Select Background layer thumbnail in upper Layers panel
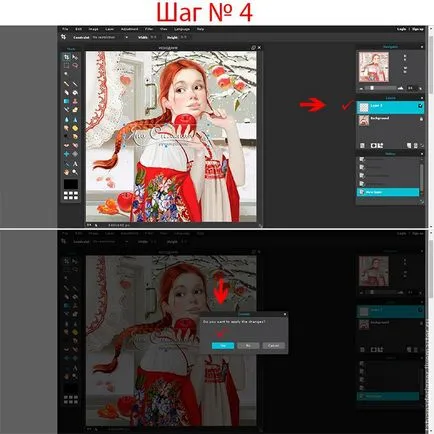 click(x=364, y=120)
